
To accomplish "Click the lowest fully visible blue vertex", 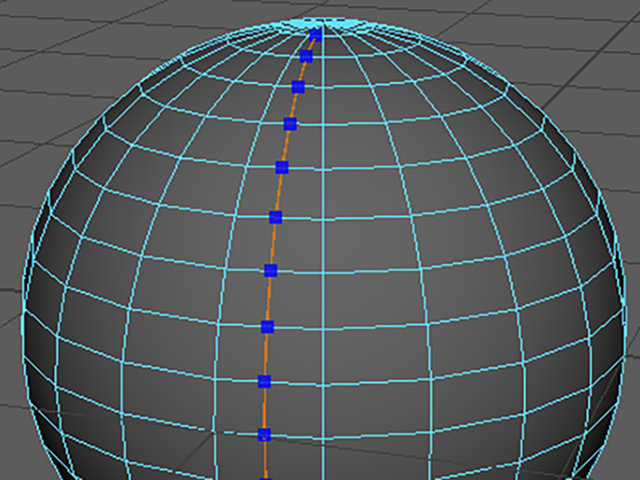I will [x=264, y=435].
